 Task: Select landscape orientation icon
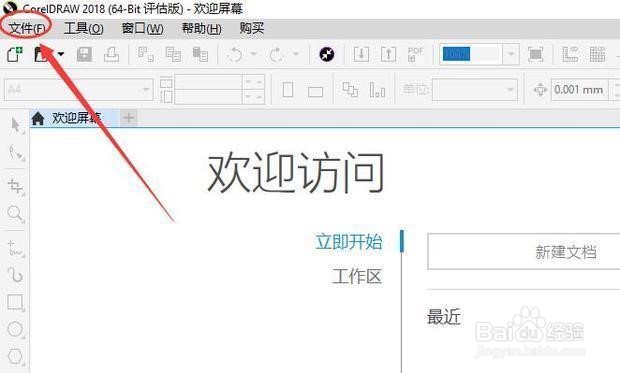(x=316, y=91)
